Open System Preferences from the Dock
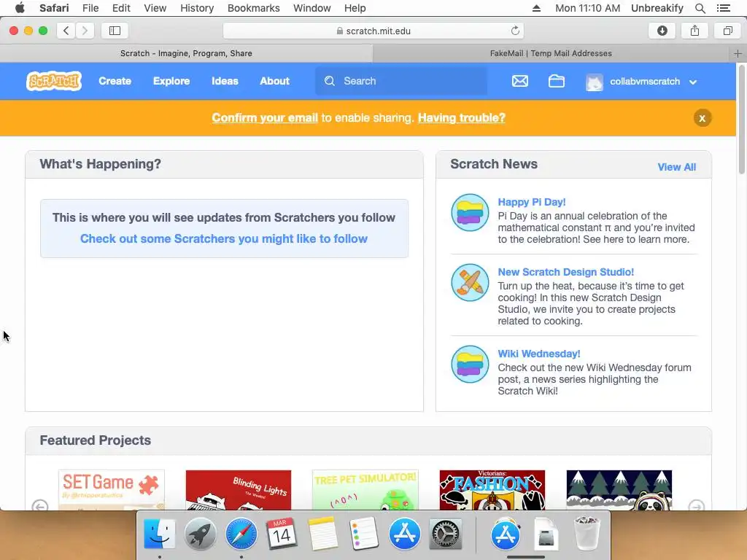The width and height of the screenshot is (747, 560). [x=446, y=533]
